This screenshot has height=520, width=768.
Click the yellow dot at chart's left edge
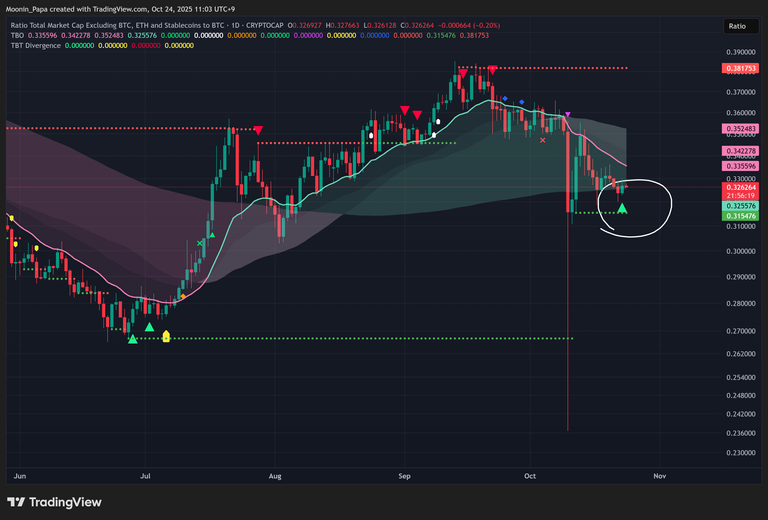tap(10, 218)
